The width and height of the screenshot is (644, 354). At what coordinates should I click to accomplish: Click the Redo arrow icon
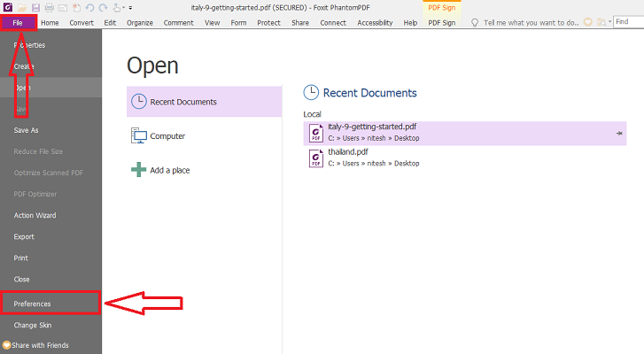[103, 7]
